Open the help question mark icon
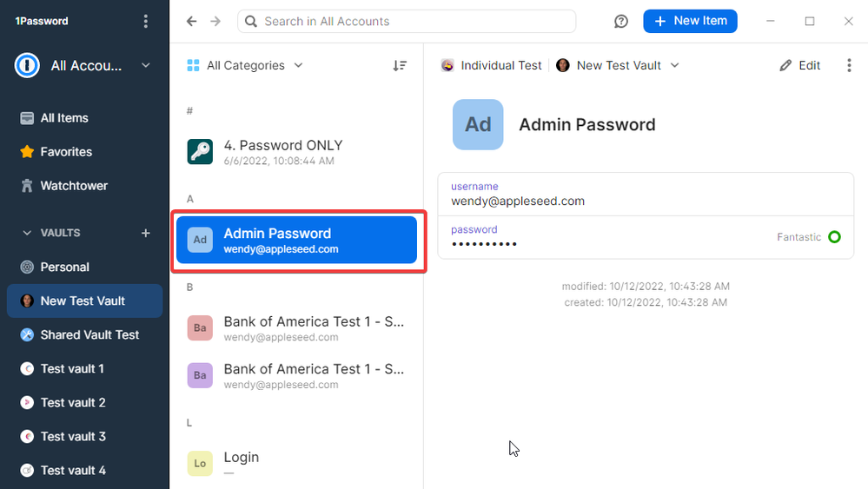This screenshot has height=489, width=868. (621, 22)
